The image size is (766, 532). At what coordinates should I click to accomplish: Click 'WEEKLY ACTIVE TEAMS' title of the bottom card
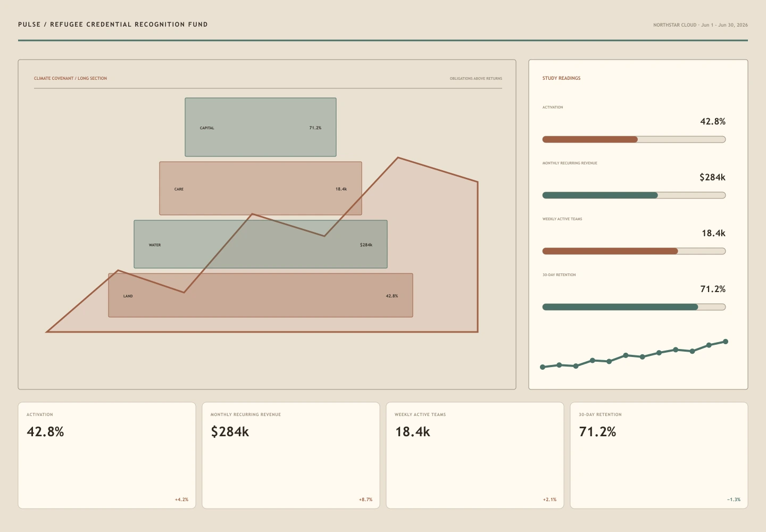420,414
